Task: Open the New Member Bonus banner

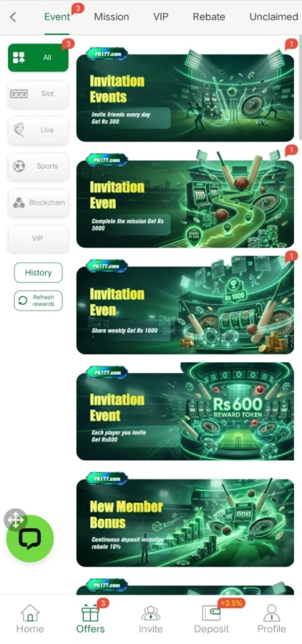Action: pos(185,519)
